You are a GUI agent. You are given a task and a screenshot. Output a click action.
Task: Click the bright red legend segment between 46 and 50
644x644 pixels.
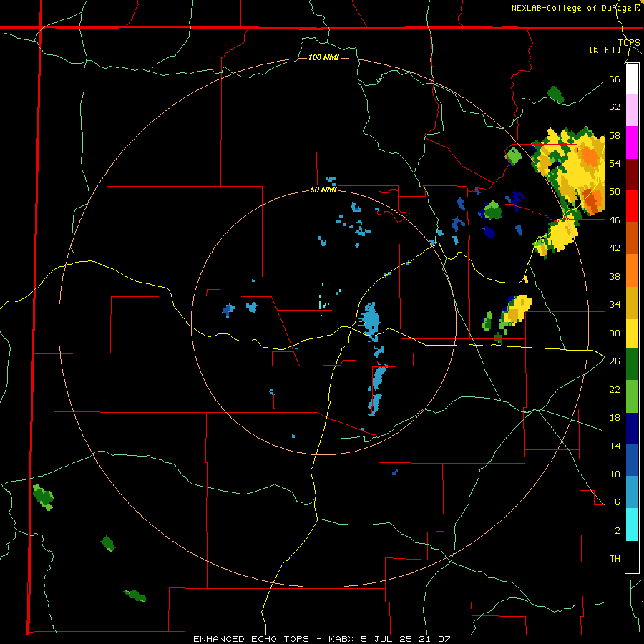tap(632, 206)
